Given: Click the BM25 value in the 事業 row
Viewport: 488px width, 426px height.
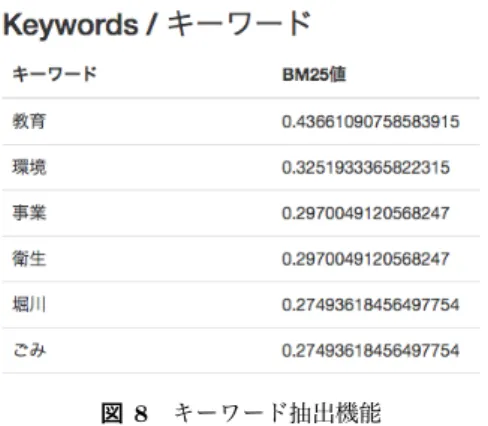Looking at the screenshot, I should pyautogui.click(x=366, y=213).
